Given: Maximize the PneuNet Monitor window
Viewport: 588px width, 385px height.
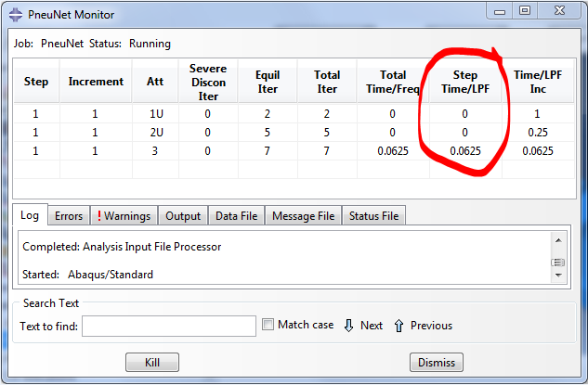Looking at the screenshot, I should pyautogui.click(x=525, y=10).
